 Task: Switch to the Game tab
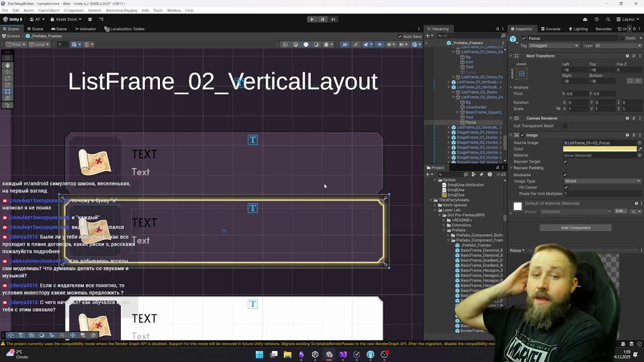(x=58, y=29)
